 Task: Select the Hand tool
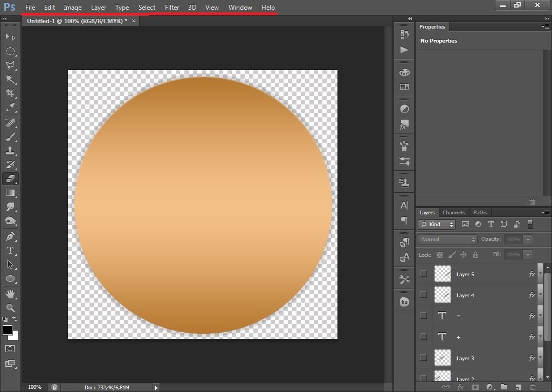point(10,293)
